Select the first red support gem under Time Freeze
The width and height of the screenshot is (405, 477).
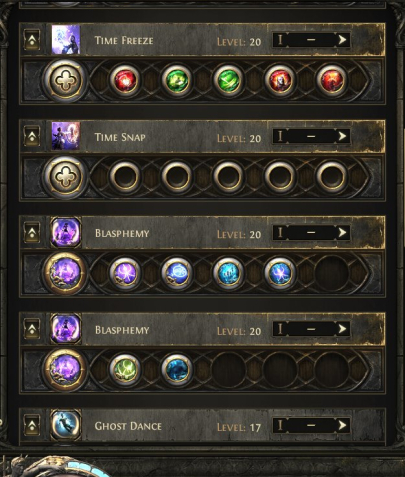[125, 80]
